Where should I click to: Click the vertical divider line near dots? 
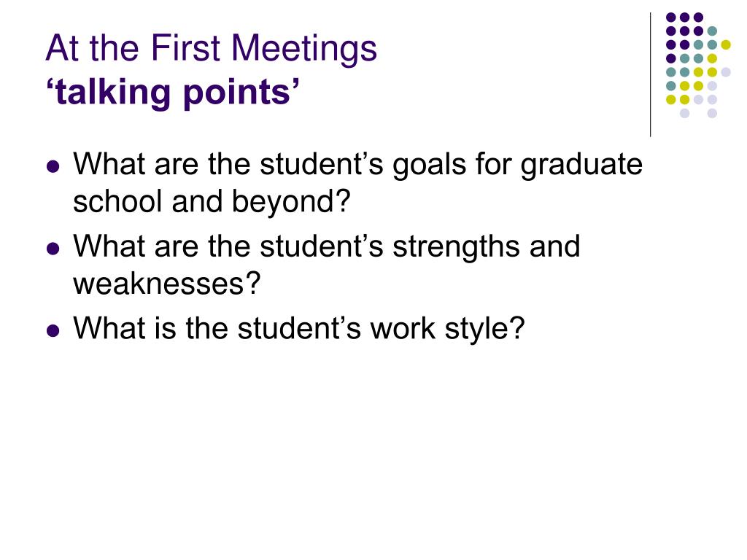pyautogui.click(x=650, y=75)
